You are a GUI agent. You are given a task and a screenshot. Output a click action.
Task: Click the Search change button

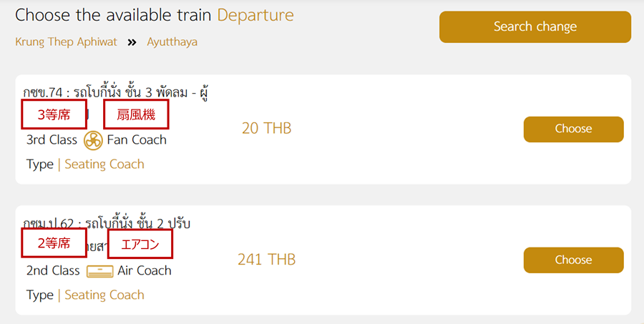pos(535,26)
